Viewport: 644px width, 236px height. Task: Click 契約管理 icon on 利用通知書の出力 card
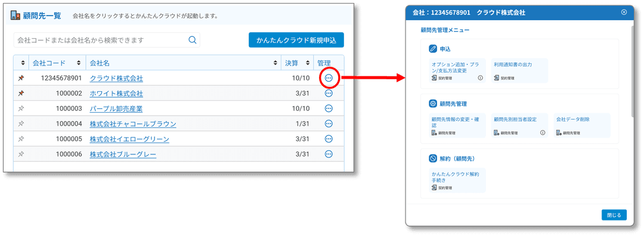[x=496, y=78]
